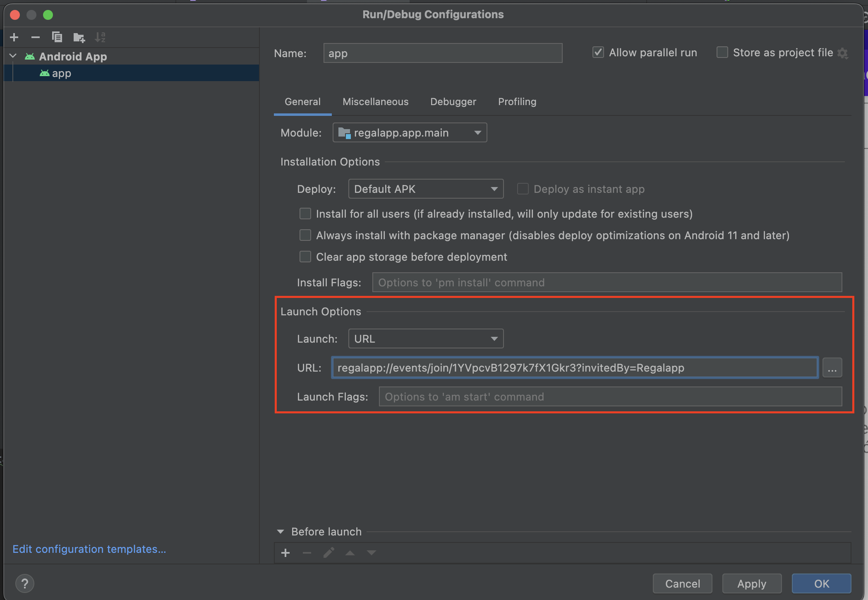Toggle Allow parallel run checkbox
868x600 pixels.
click(x=598, y=53)
